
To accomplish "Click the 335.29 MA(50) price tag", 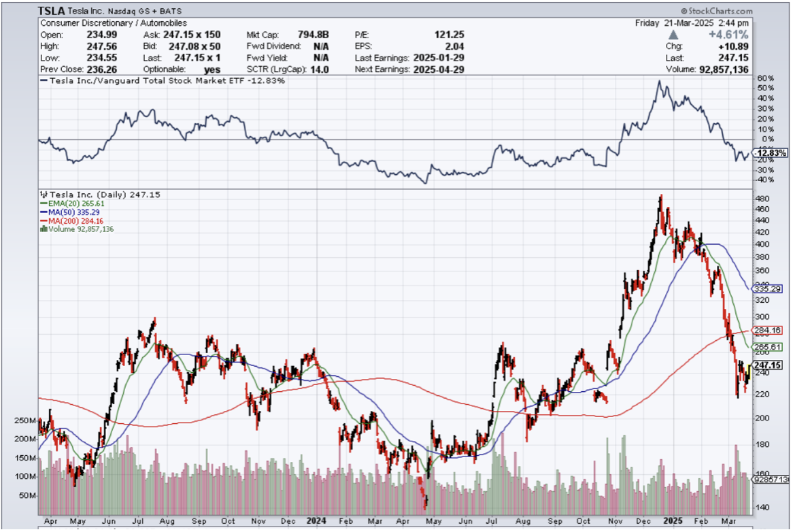I will coord(768,289).
